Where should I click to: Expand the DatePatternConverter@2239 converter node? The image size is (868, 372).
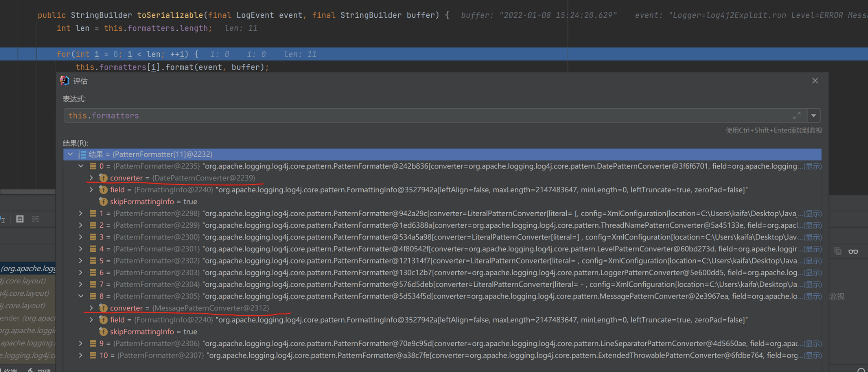click(x=91, y=178)
